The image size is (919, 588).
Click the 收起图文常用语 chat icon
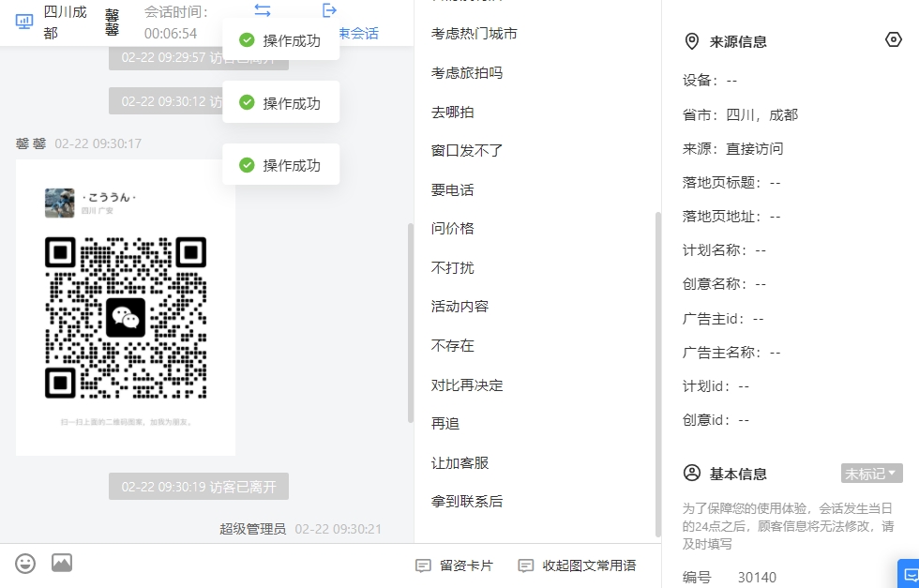[526, 565]
